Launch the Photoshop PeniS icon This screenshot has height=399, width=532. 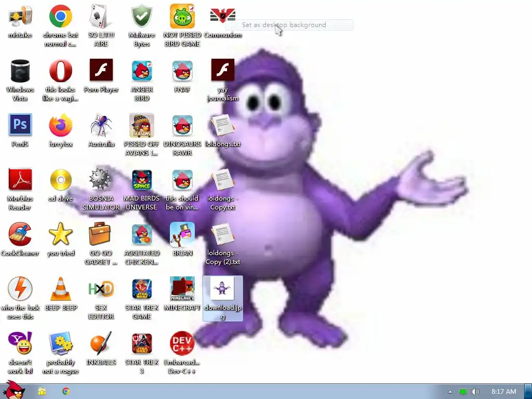(x=20, y=125)
